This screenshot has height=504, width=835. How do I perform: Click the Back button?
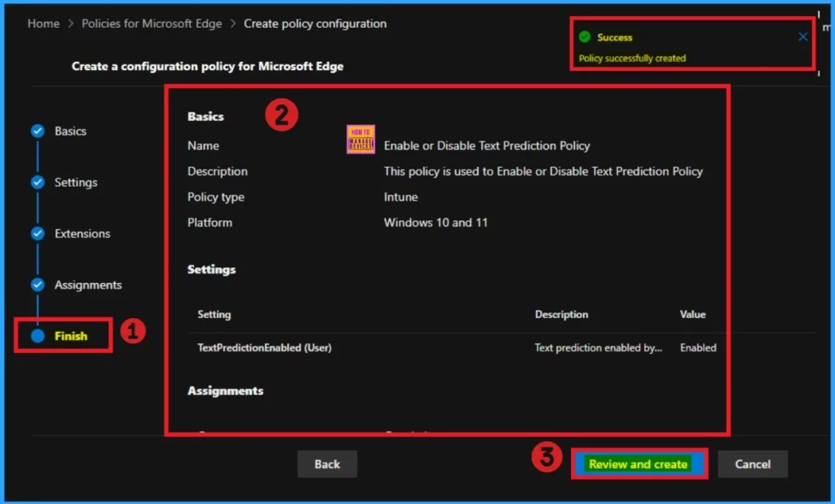[x=327, y=464]
